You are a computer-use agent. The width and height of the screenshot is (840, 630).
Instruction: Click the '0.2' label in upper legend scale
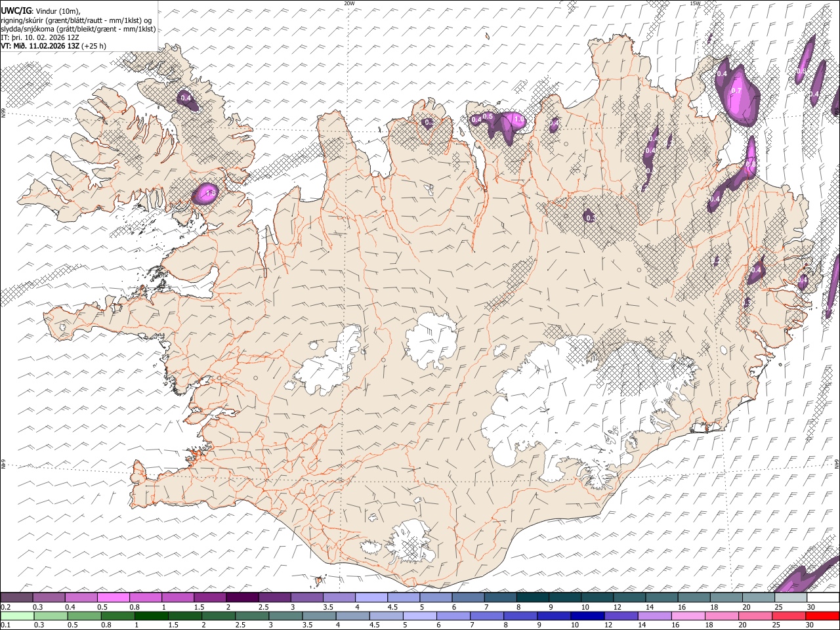coord(5,607)
